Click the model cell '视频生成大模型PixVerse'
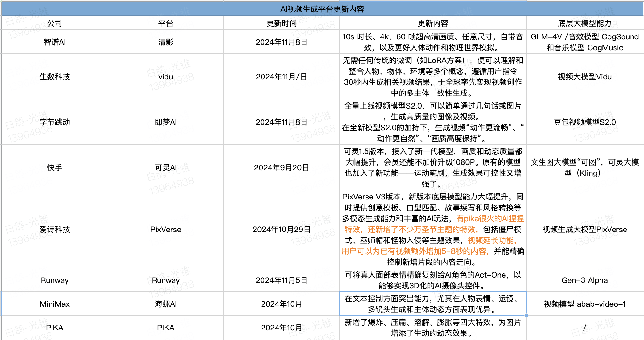Screen dimensions: 644x340 click(585, 229)
